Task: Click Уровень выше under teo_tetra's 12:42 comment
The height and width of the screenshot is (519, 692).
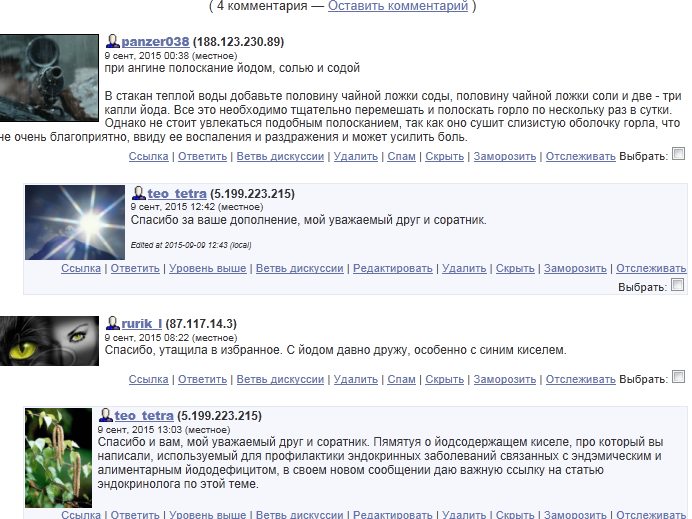Action: pos(208,268)
